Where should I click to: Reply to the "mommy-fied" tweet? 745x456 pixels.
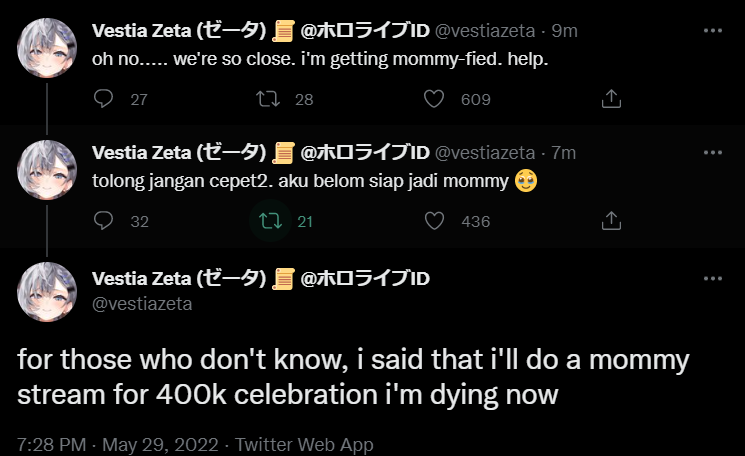pos(104,99)
